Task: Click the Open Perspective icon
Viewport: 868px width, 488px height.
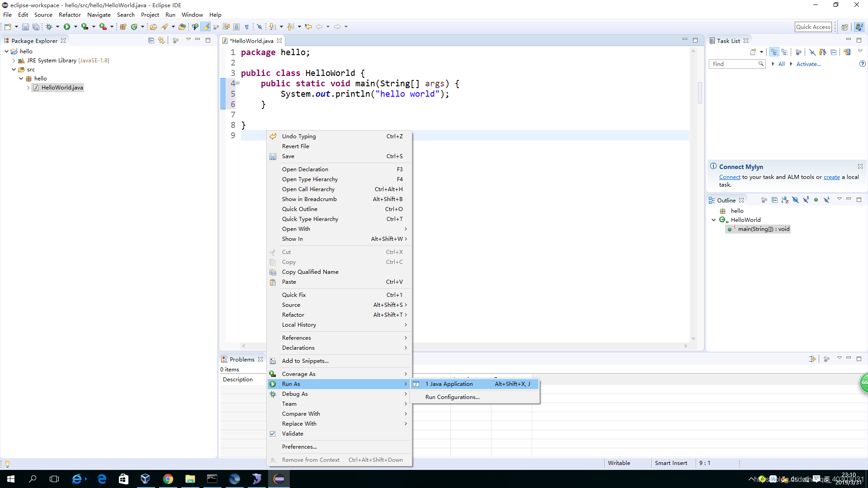Action: point(844,27)
